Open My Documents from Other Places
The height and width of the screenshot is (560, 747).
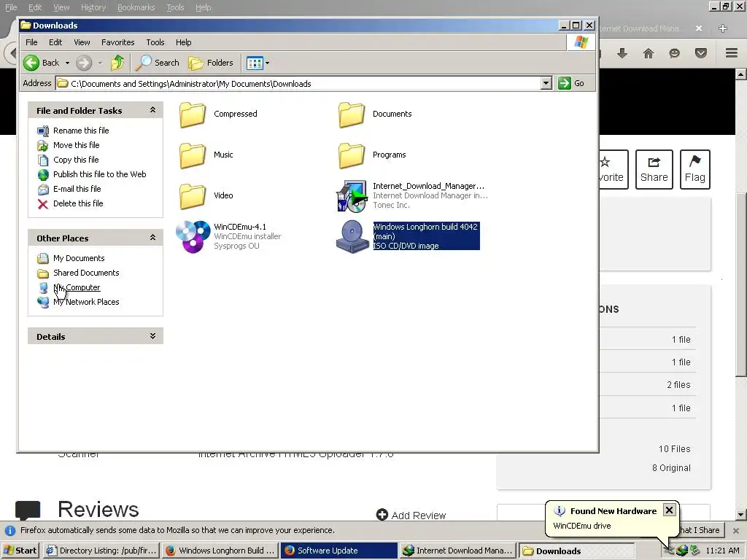79,258
